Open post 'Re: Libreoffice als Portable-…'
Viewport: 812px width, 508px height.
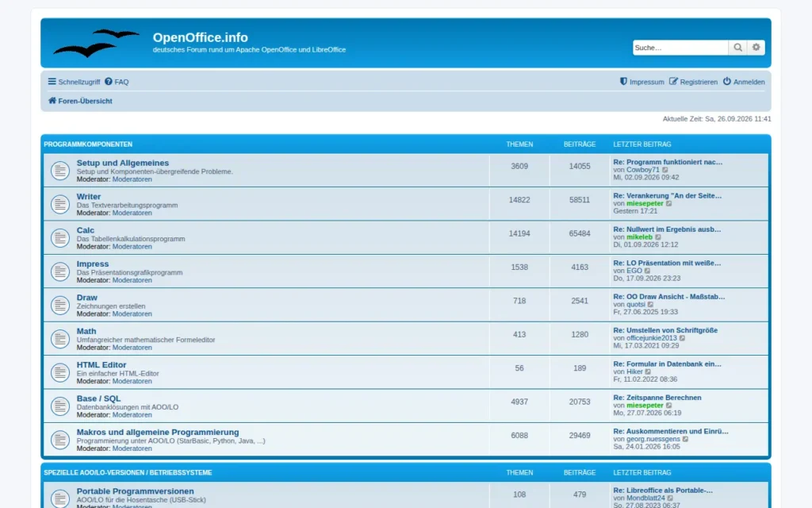[663, 491]
